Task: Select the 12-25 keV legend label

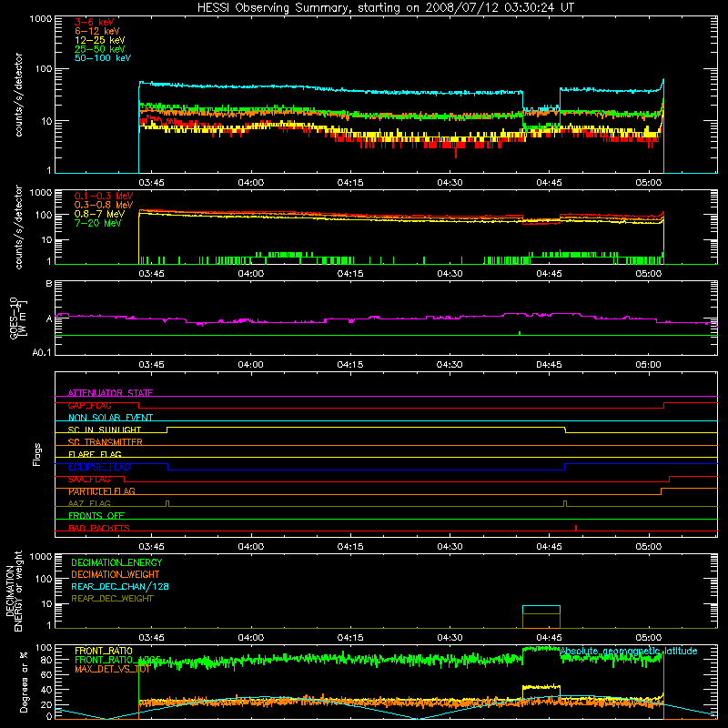Action: (99, 40)
